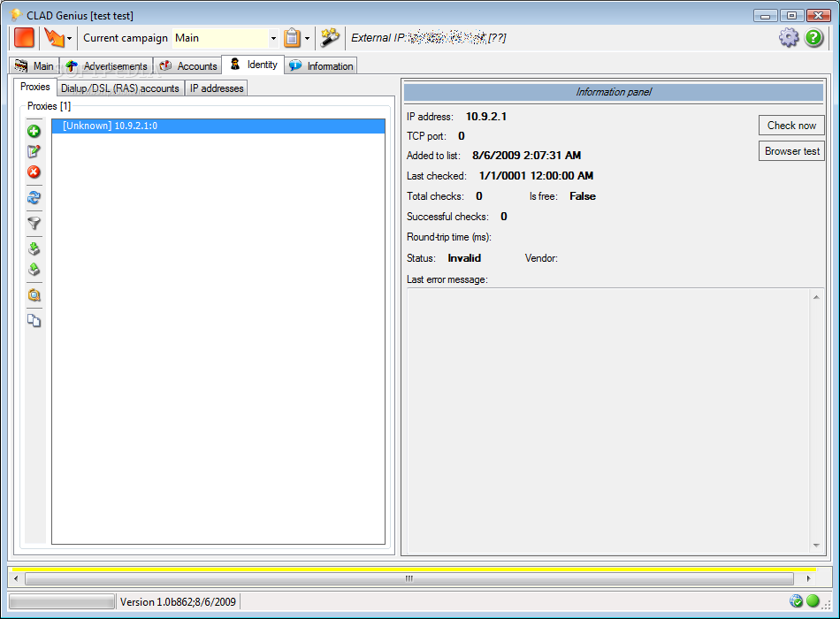
Task: Open help with the green question mark
Action: pyautogui.click(x=813, y=37)
